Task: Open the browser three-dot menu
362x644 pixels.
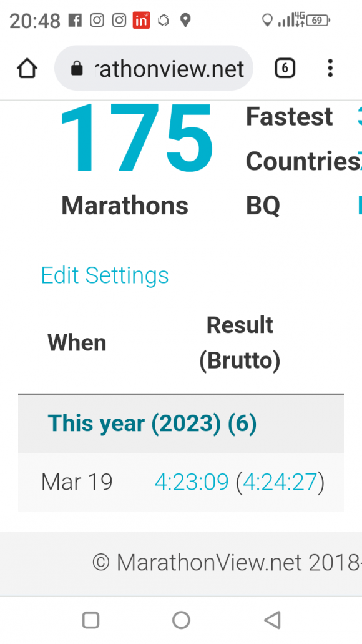Action: (330, 67)
